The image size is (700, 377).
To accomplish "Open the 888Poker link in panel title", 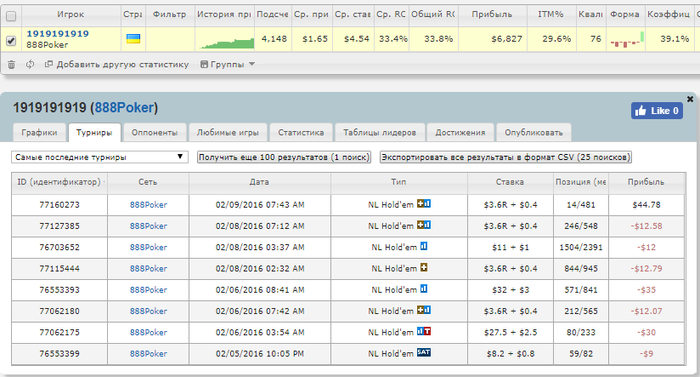I will click(x=125, y=108).
